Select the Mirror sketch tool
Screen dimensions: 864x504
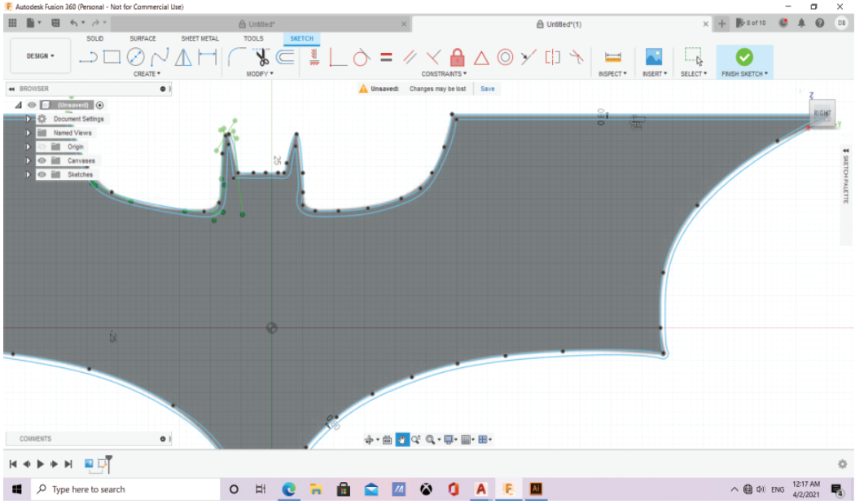tap(183, 57)
